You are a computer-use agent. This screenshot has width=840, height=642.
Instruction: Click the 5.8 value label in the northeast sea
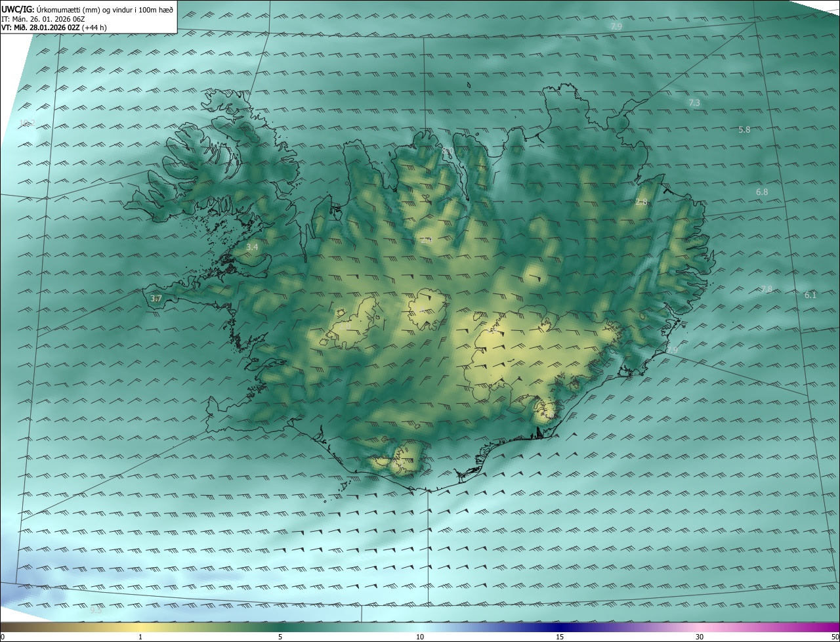[x=744, y=130]
